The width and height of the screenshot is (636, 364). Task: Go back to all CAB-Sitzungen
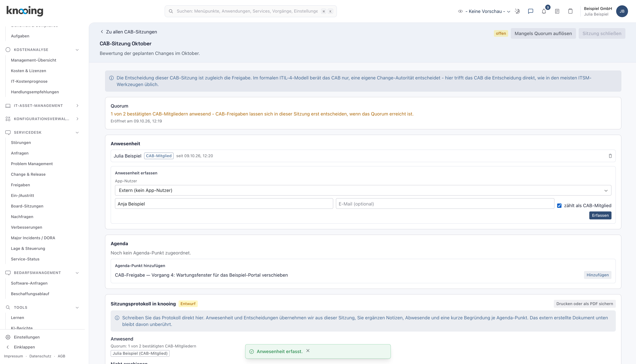(129, 32)
